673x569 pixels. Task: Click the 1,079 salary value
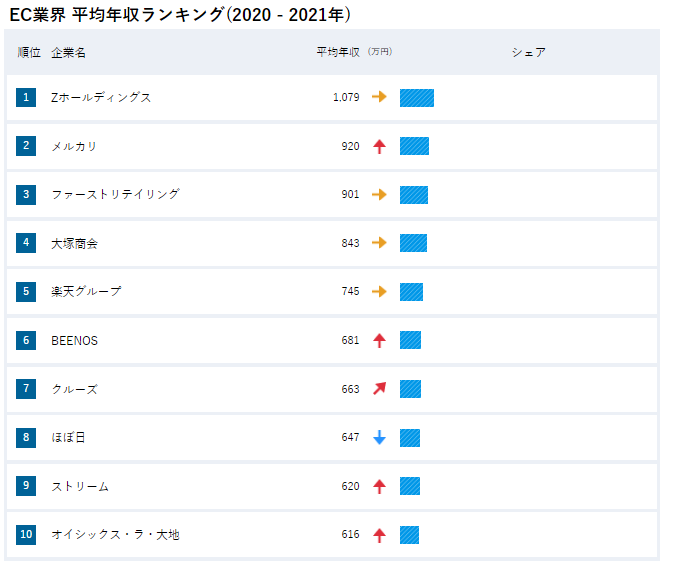pyautogui.click(x=346, y=97)
